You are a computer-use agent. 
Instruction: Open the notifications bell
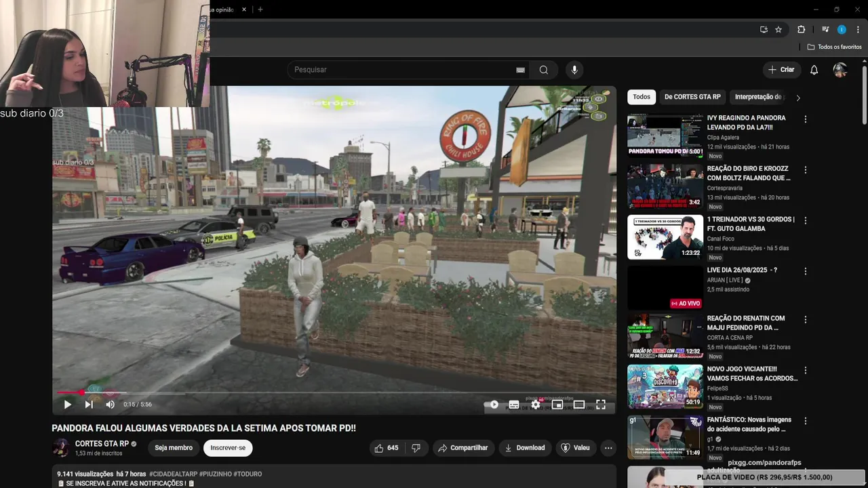pyautogui.click(x=814, y=70)
